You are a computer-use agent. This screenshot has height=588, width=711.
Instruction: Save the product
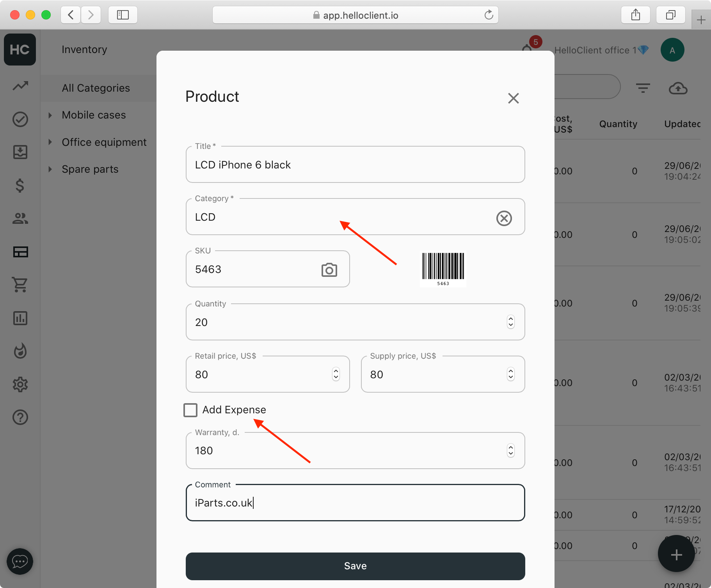point(355,566)
